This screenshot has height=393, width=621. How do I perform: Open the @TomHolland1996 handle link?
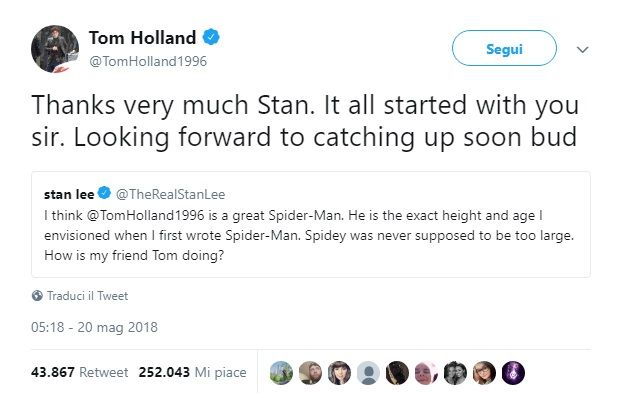(x=148, y=61)
